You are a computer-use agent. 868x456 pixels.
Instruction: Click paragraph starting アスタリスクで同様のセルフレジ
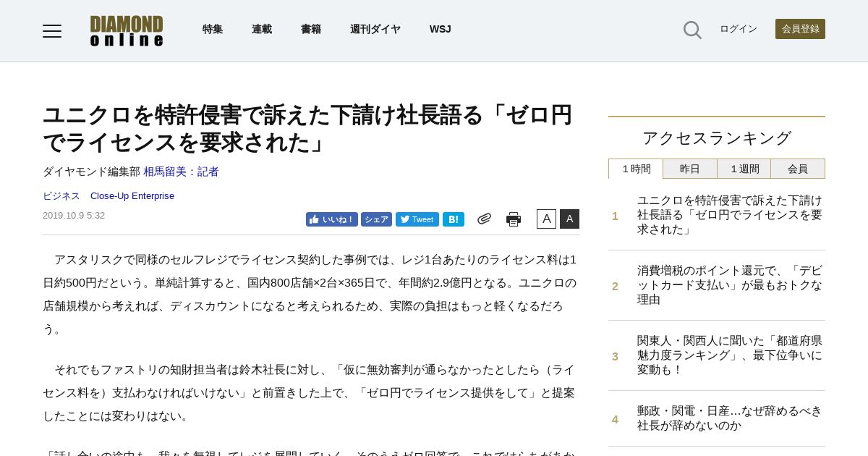pos(310,295)
